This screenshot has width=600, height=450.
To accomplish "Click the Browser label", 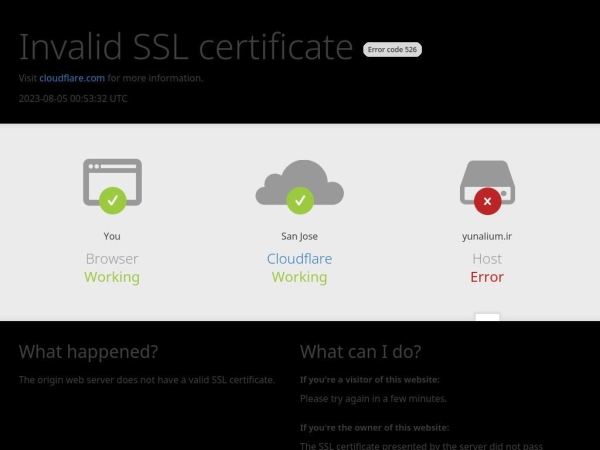I will click(112, 259).
